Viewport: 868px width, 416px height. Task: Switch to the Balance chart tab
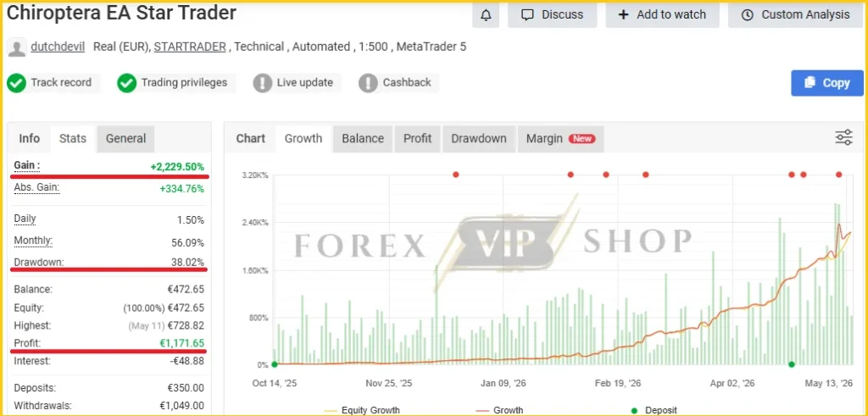(363, 138)
